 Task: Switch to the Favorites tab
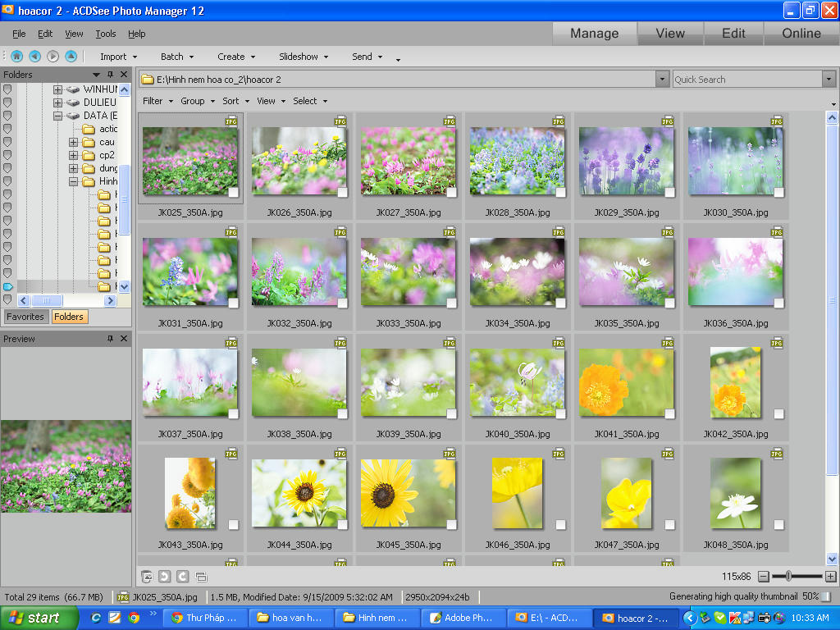(25, 317)
